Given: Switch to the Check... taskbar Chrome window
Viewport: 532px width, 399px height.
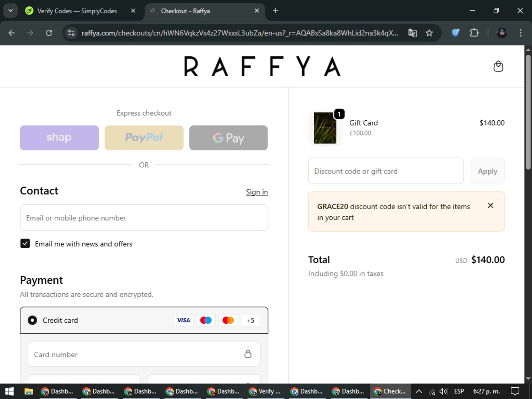Looking at the screenshot, I should point(390,391).
